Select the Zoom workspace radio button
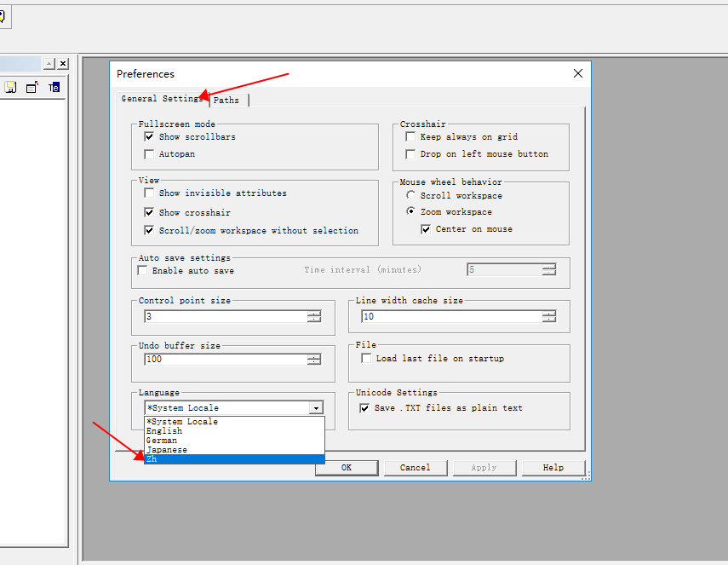The height and width of the screenshot is (565, 728). 411,211
